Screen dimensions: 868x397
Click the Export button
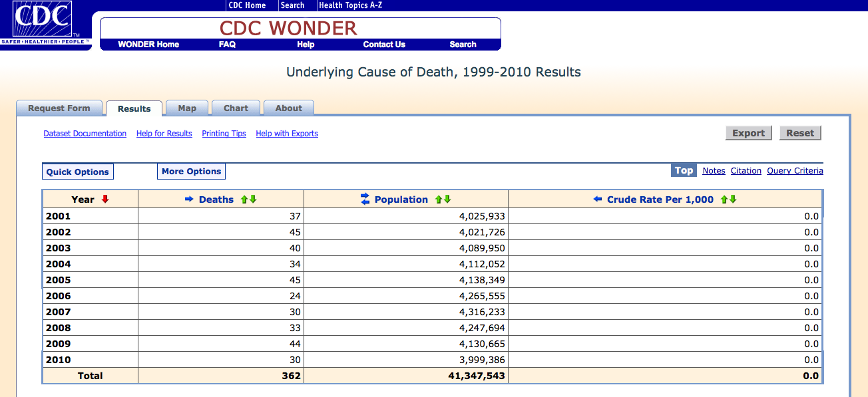coord(749,133)
